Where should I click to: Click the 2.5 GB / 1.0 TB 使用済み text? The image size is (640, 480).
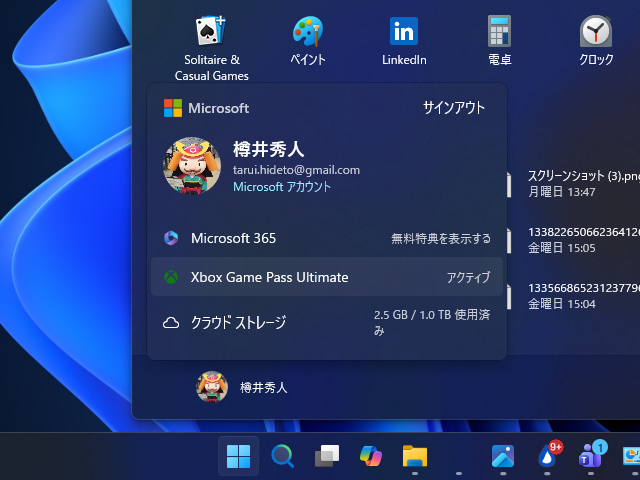tap(432, 322)
